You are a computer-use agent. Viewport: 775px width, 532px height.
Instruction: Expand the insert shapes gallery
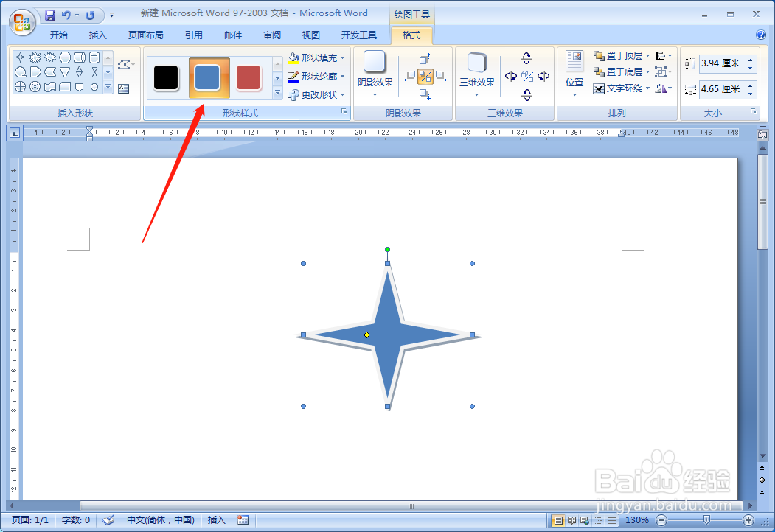pyautogui.click(x=108, y=87)
